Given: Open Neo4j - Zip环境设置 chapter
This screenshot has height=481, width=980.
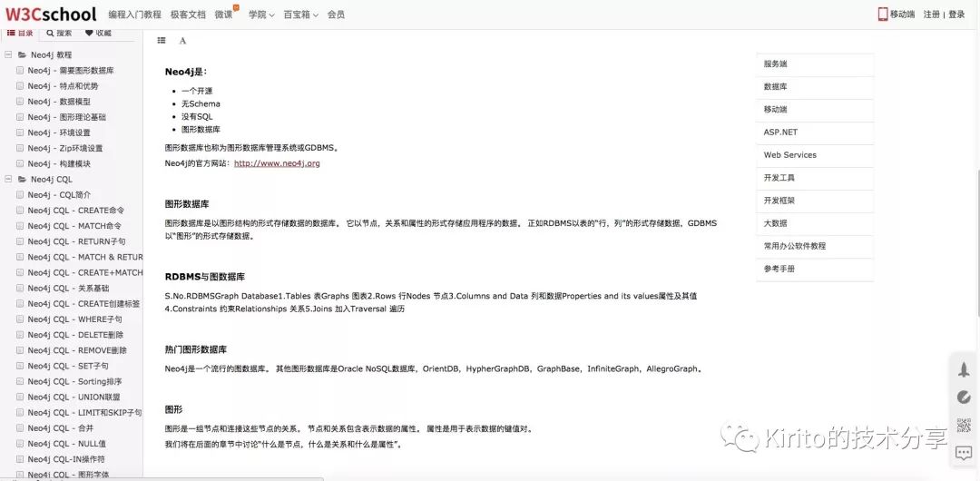Looking at the screenshot, I should [x=65, y=148].
